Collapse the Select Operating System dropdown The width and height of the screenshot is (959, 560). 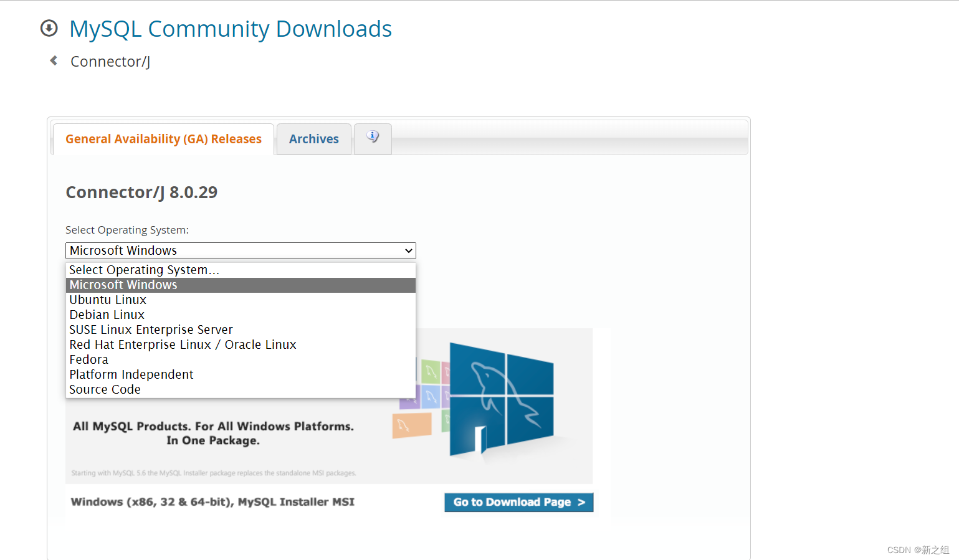(241, 250)
